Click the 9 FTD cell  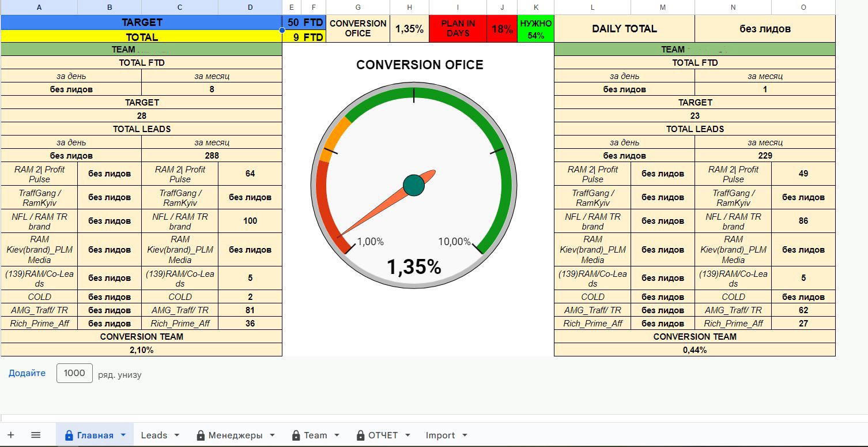point(304,36)
